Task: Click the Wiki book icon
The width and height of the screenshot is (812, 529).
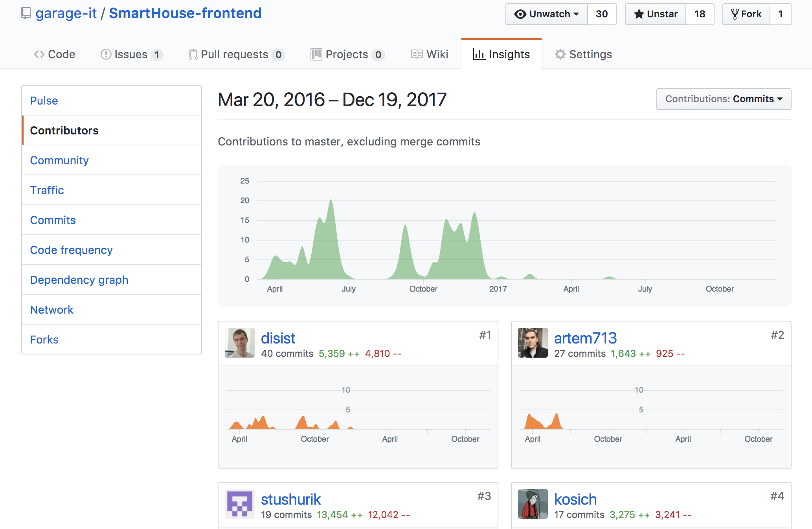Action: click(x=417, y=54)
